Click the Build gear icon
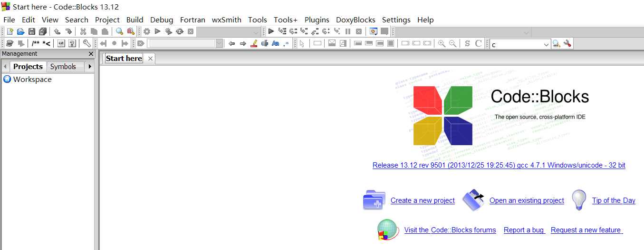This screenshot has height=250, width=644. coord(146,31)
